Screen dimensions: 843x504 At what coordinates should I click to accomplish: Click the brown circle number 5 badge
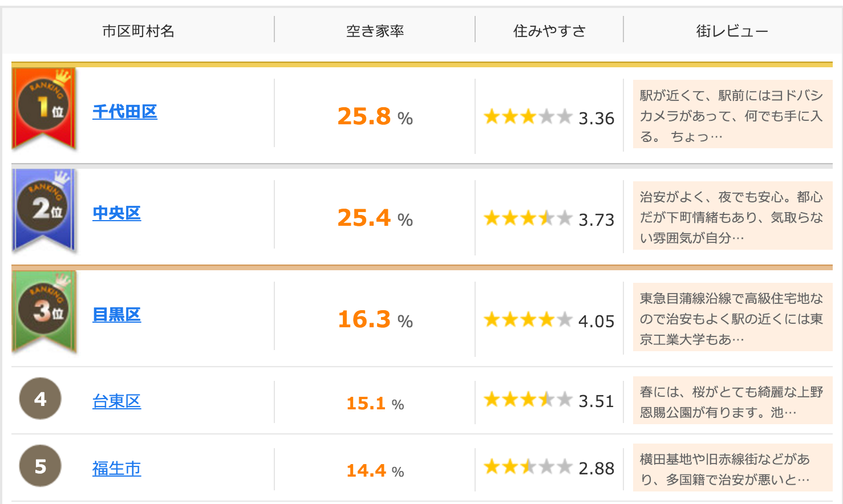40,466
